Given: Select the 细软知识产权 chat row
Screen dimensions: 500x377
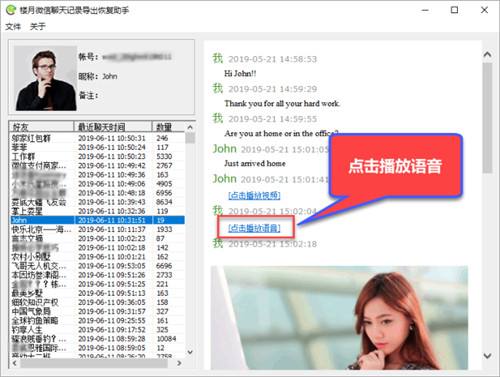Looking at the screenshot, I should pyautogui.click(x=97, y=302).
